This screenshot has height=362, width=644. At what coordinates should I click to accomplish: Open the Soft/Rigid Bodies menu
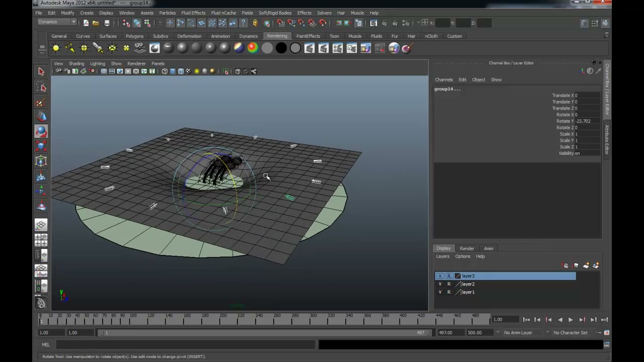275,13
